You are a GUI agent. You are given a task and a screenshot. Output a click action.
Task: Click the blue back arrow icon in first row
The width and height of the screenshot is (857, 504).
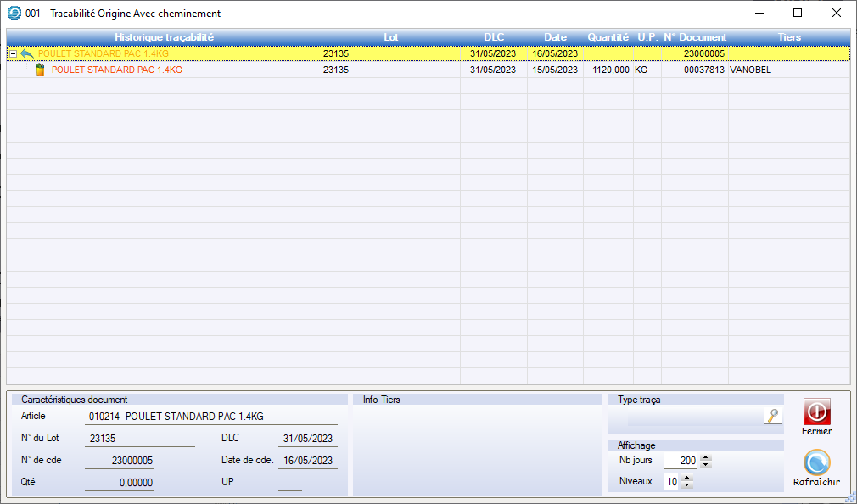27,53
